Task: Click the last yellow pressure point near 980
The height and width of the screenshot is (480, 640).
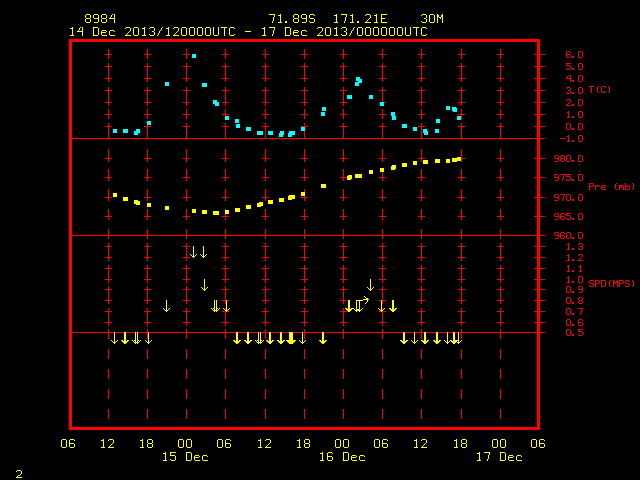Action: click(x=459, y=159)
